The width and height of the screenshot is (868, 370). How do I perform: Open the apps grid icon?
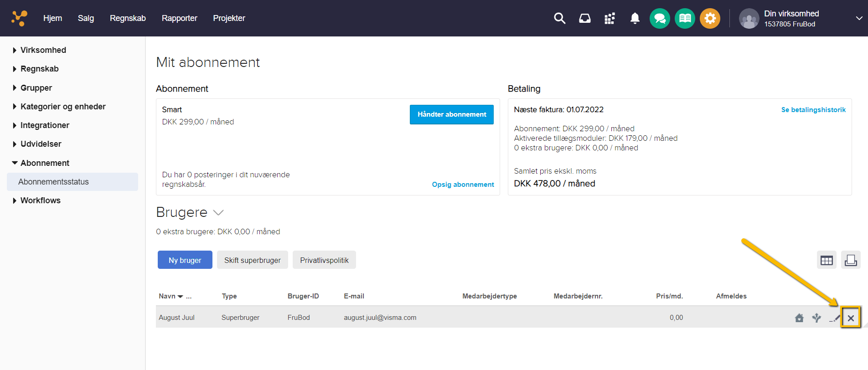[x=610, y=18]
